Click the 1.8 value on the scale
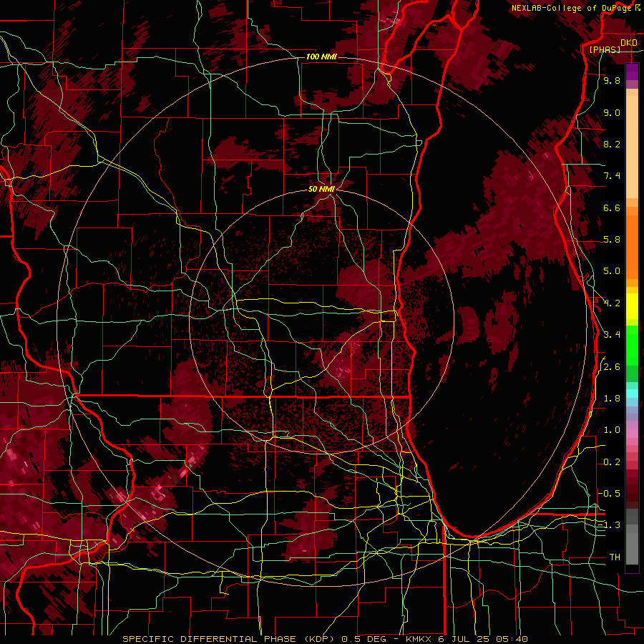The width and height of the screenshot is (644, 644). click(x=612, y=399)
